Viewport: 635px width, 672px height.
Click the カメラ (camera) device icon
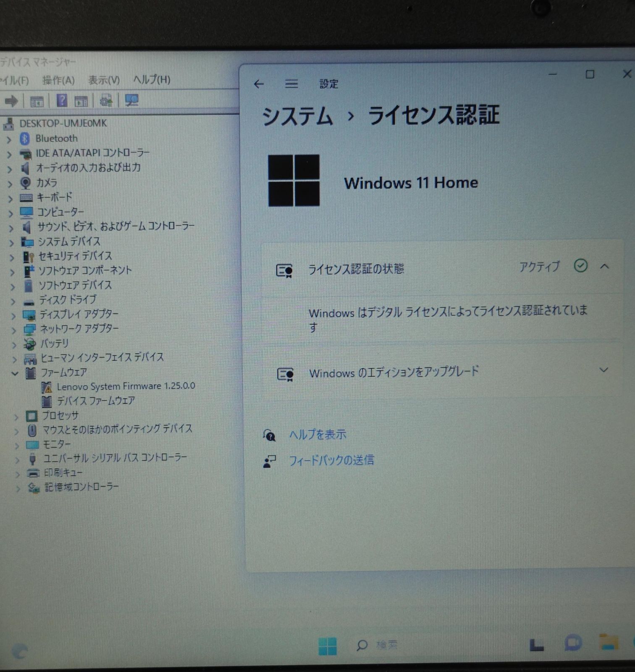coord(25,183)
